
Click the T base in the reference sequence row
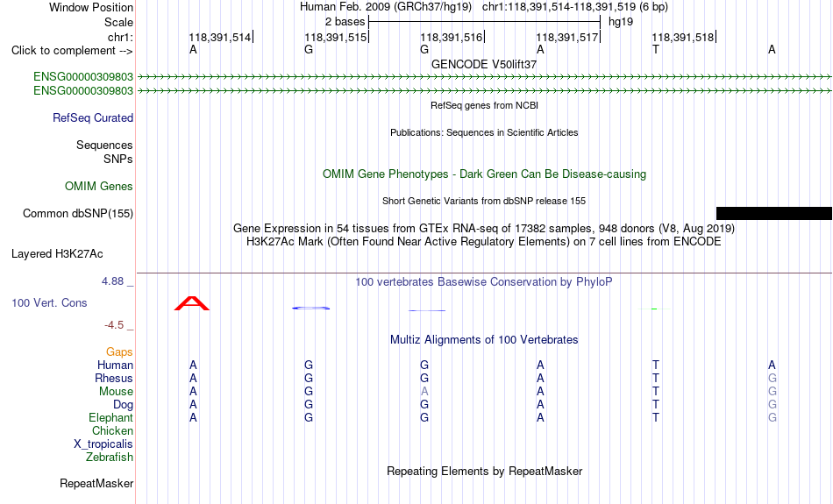[656, 50]
